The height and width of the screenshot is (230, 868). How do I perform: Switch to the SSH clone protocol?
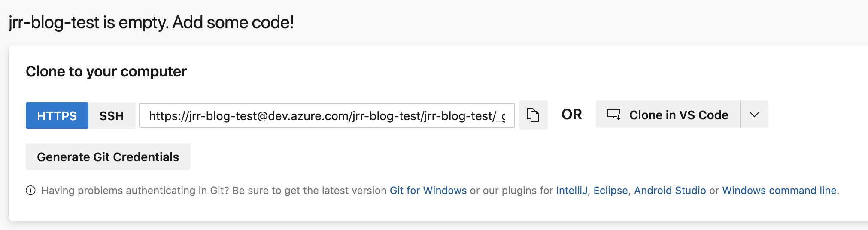(x=112, y=115)
